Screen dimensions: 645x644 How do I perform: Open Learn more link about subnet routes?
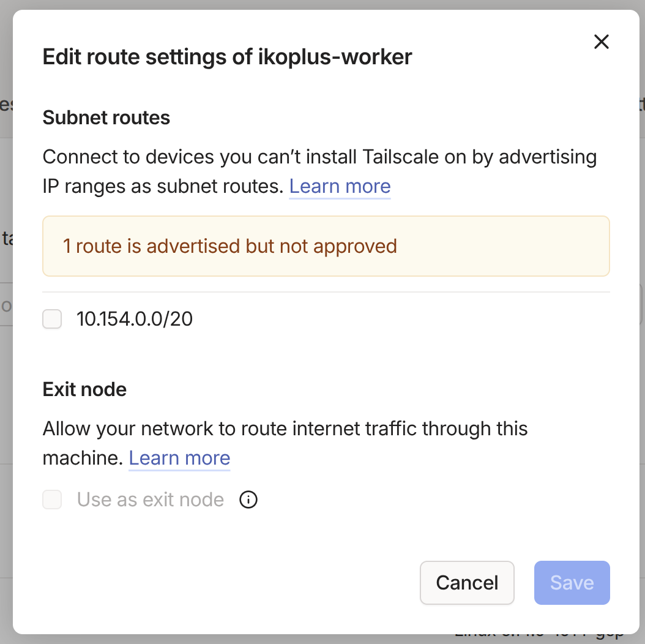click(x=340, y=186)
